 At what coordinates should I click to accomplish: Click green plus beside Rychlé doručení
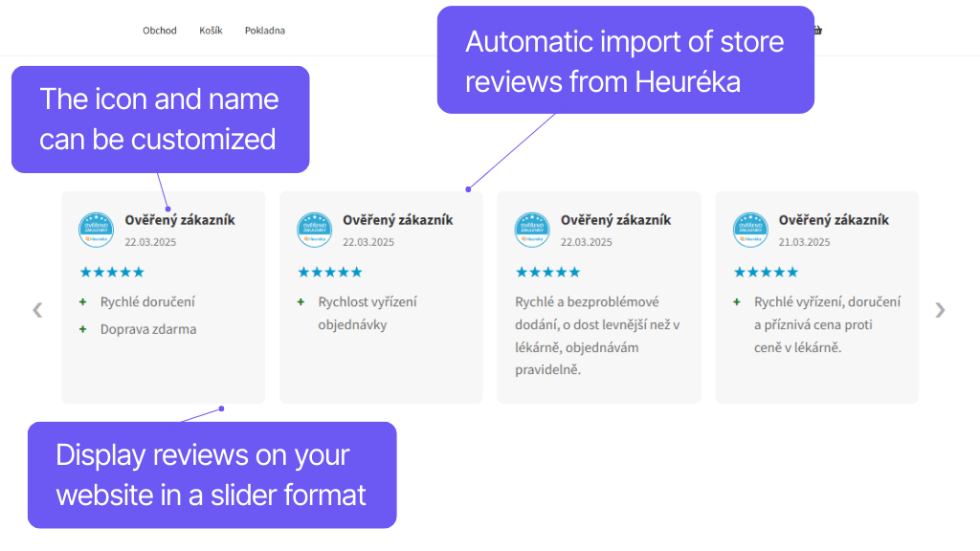82,302
